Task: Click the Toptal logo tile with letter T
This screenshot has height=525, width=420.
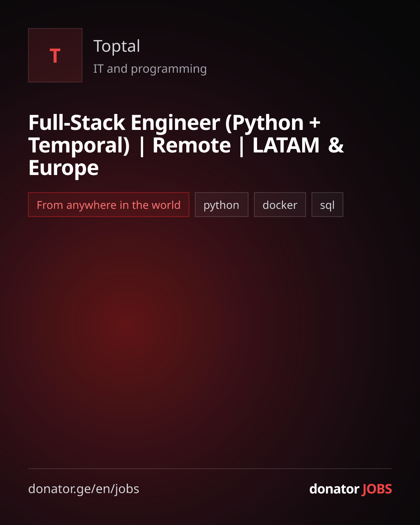Action: (55, 55)
